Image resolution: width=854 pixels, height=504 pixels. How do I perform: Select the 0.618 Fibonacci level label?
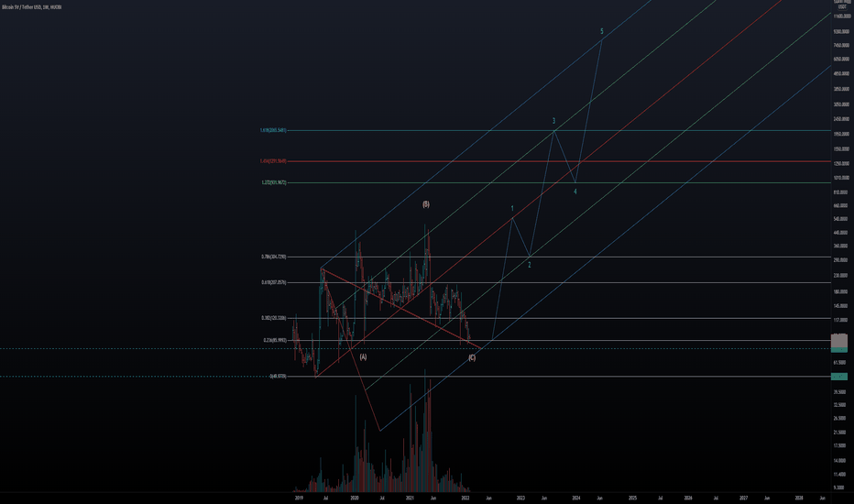[273, 282]
